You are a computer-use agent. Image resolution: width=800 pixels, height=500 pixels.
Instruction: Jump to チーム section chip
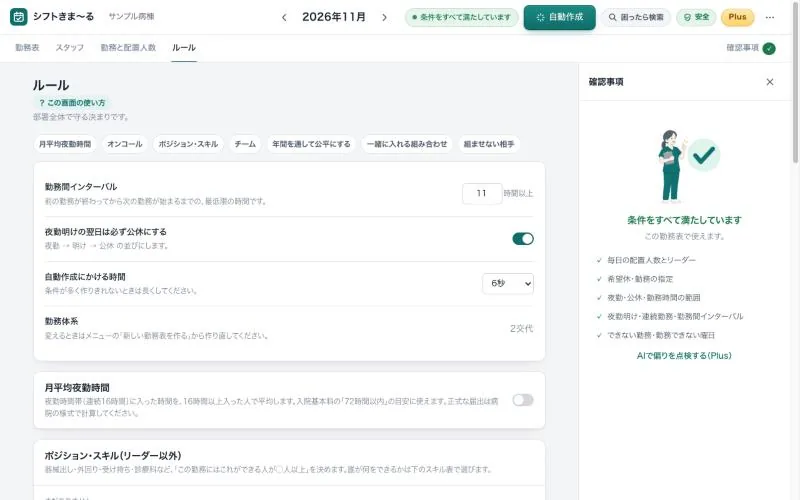[245, 144]
